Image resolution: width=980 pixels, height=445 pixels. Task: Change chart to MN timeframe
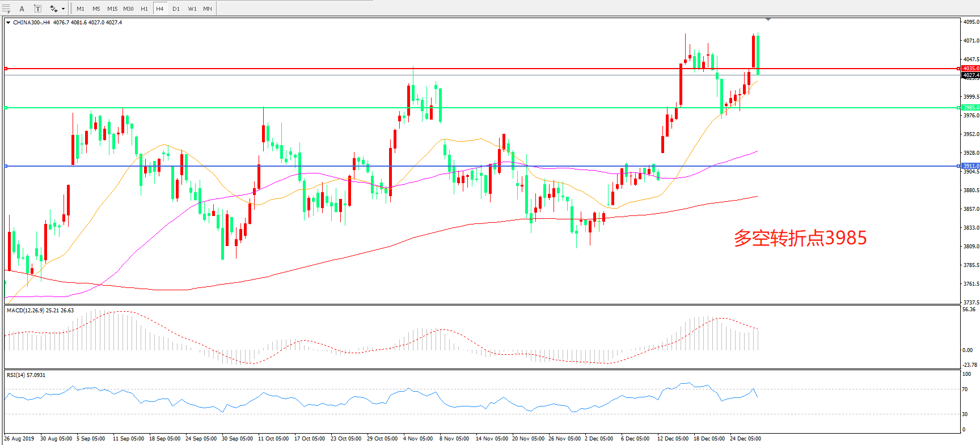tap(208, 9)
